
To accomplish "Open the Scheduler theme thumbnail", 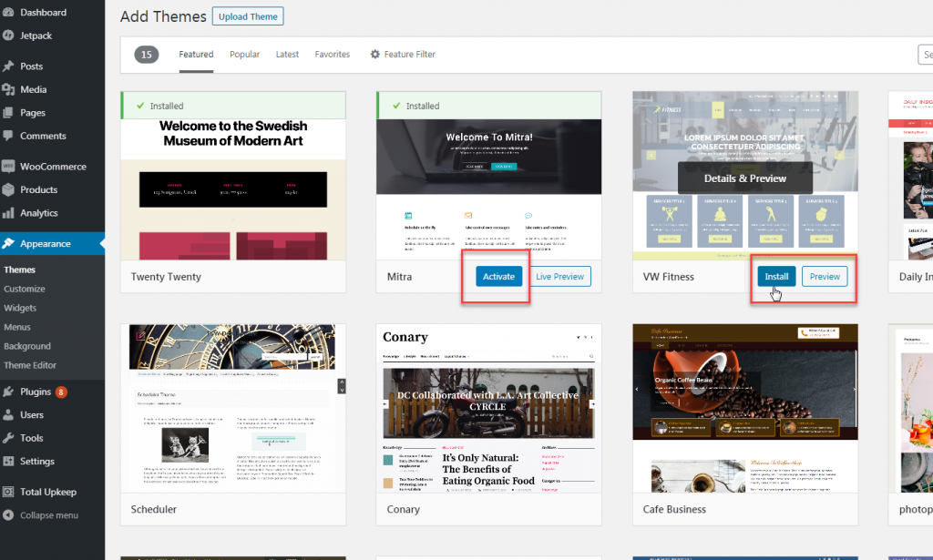I will (x=233, y=408).
